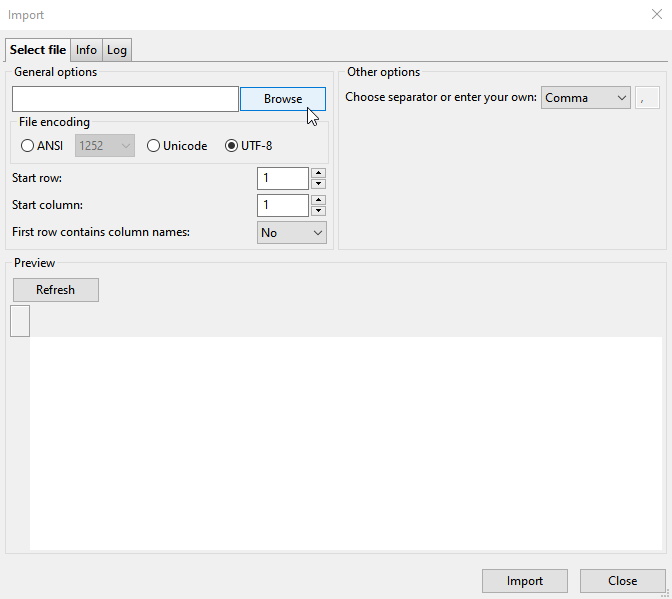This screenshot has height=599, width=672.
Task: Go to the Select file tab
Action: [38, 50]
